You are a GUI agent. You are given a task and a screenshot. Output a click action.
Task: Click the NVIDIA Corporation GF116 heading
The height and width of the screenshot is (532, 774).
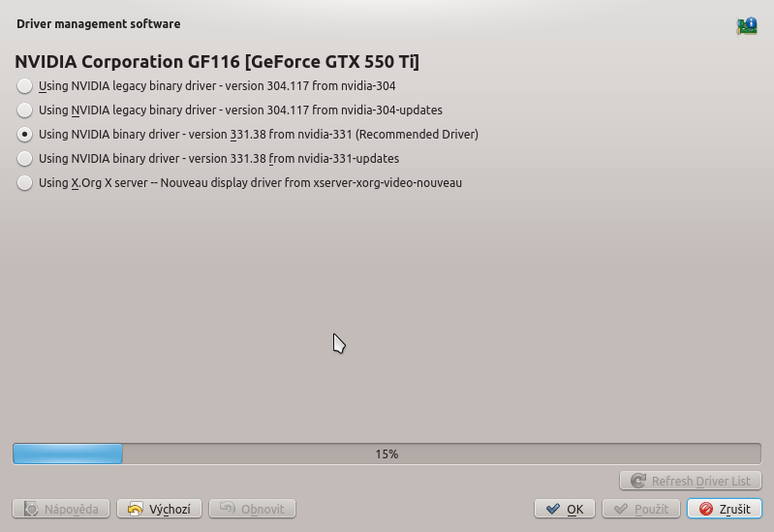click(x=217, y=62)
